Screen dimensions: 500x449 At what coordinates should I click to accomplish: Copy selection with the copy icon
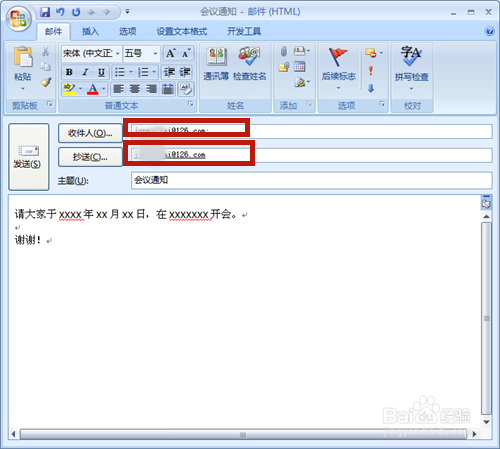tap(46, 67)
